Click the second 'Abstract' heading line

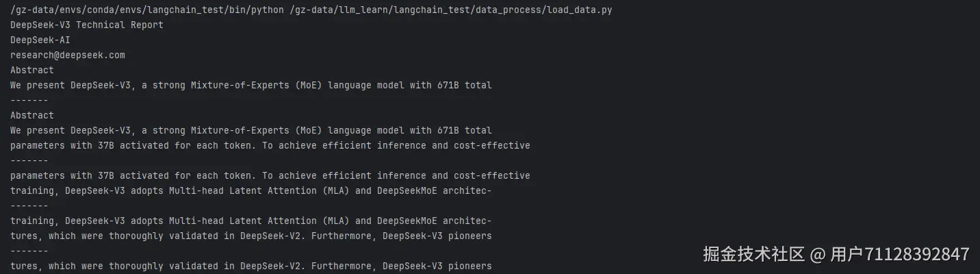32,116
